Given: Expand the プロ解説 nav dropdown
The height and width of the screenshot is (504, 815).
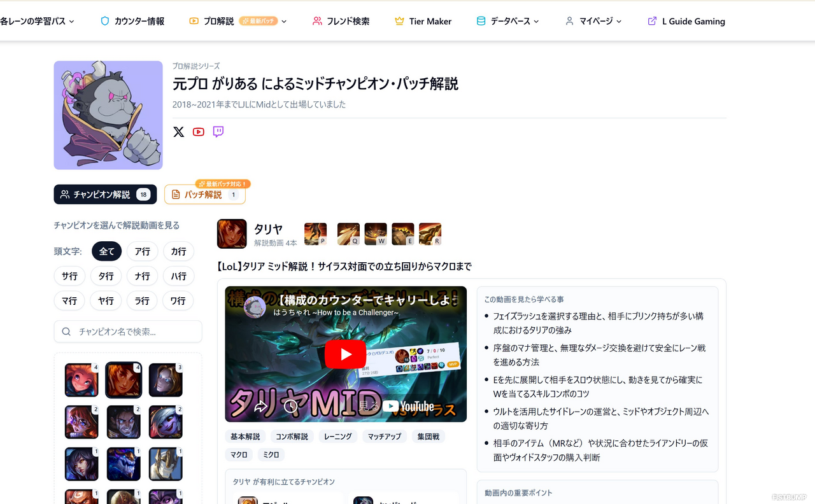Looking at the screenshot, I should (x=238, y=21).
